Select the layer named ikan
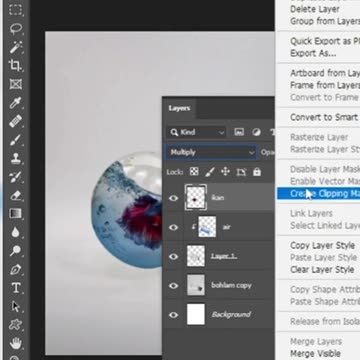Screen dimensions: 360x360 tap(217, 198)
